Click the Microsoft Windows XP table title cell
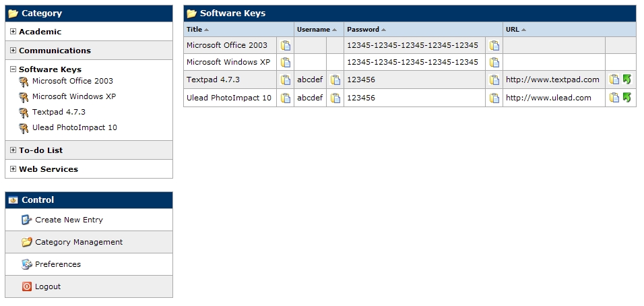 [228, 62]
